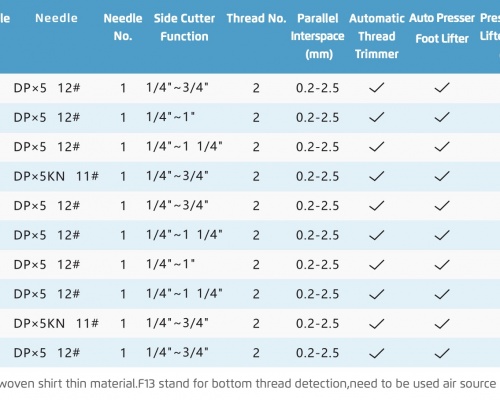
Task: Select the Needle No. column header
Action: 123,27
